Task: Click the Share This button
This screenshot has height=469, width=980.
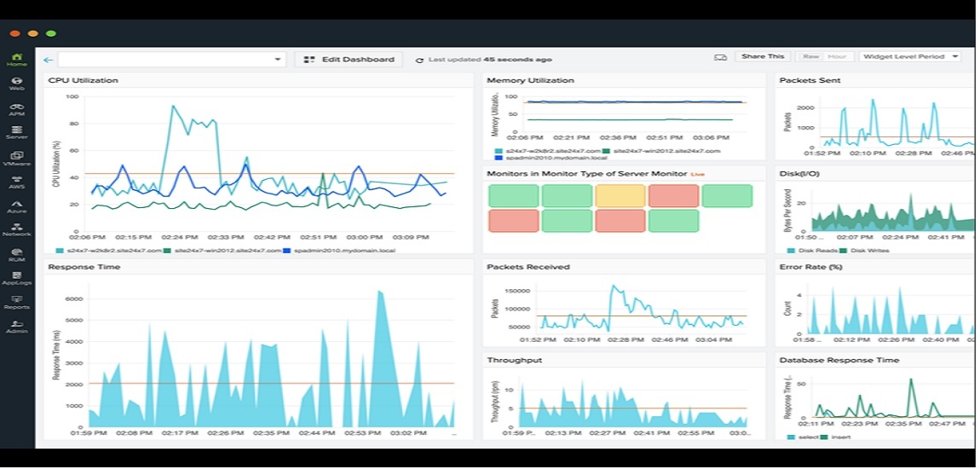Action: (763, 57)
